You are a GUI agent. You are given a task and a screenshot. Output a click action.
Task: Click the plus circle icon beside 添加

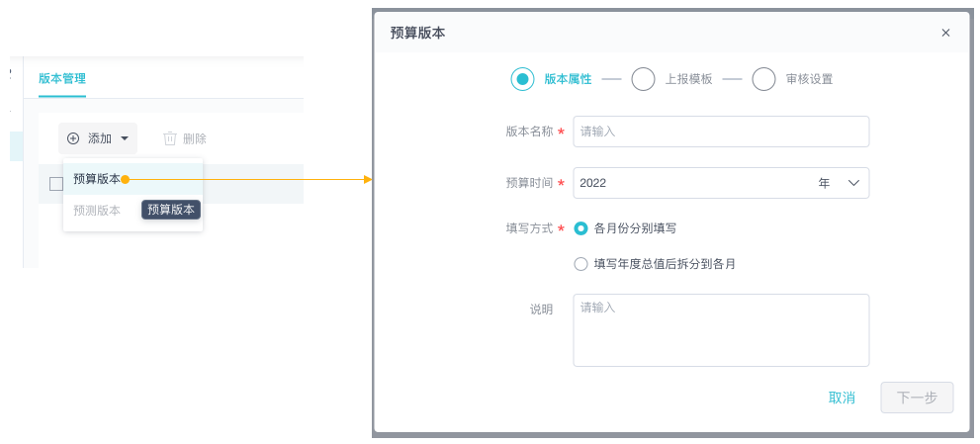click(x=73, y=138)
